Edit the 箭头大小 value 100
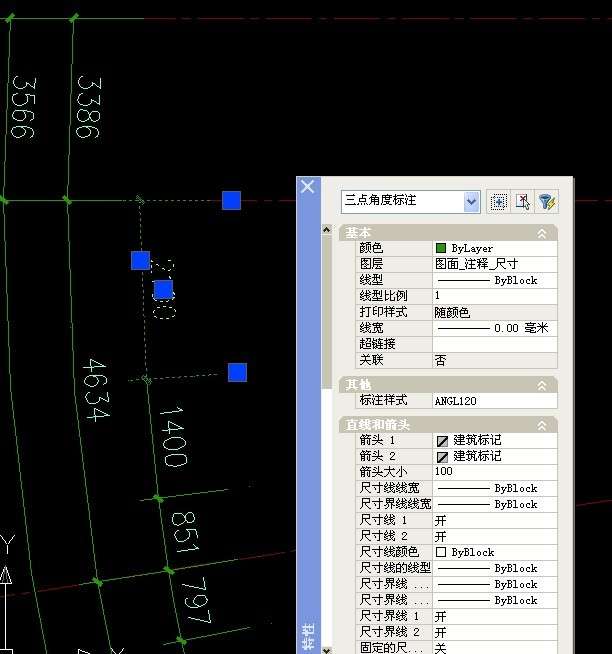Viewport: 612px width, 654px height. 495,472
